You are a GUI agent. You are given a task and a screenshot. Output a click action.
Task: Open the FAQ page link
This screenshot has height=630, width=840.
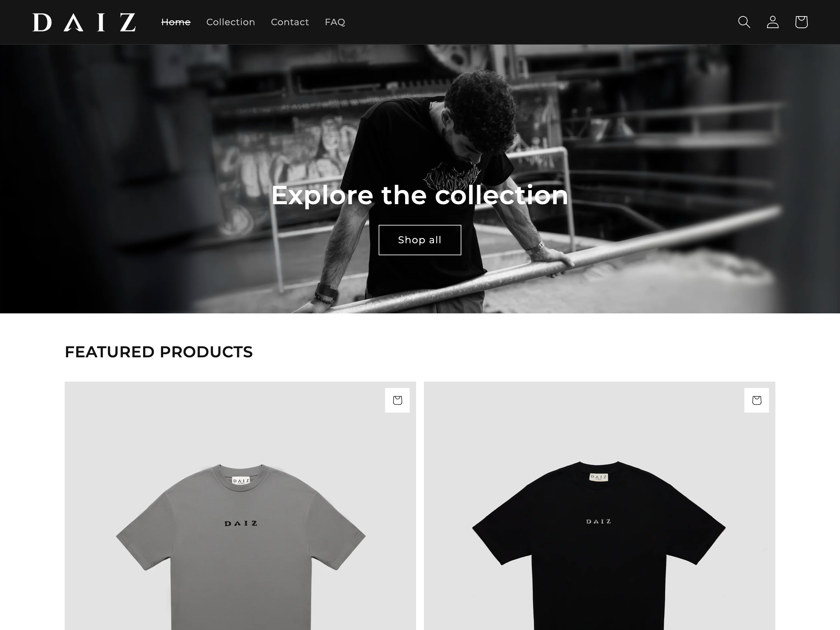tap(335, 22)
